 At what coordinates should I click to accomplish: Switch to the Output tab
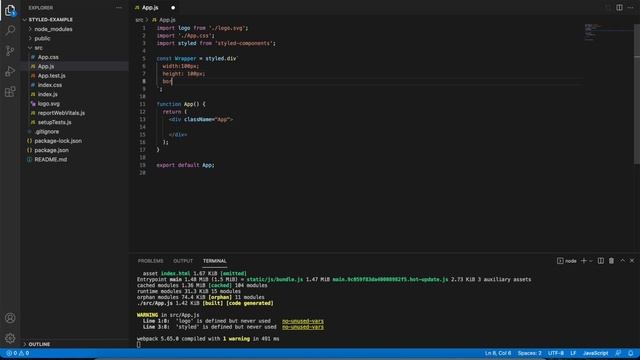183,261
